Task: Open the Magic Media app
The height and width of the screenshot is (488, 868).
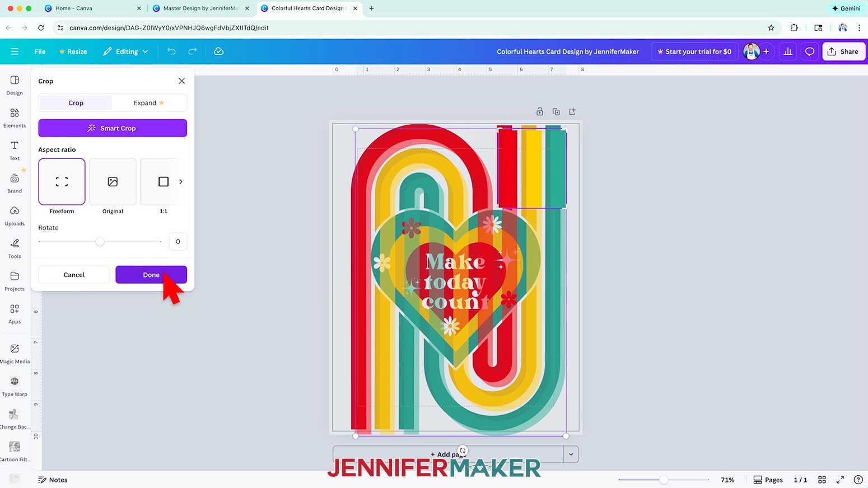Action: (x=15, y=354)
